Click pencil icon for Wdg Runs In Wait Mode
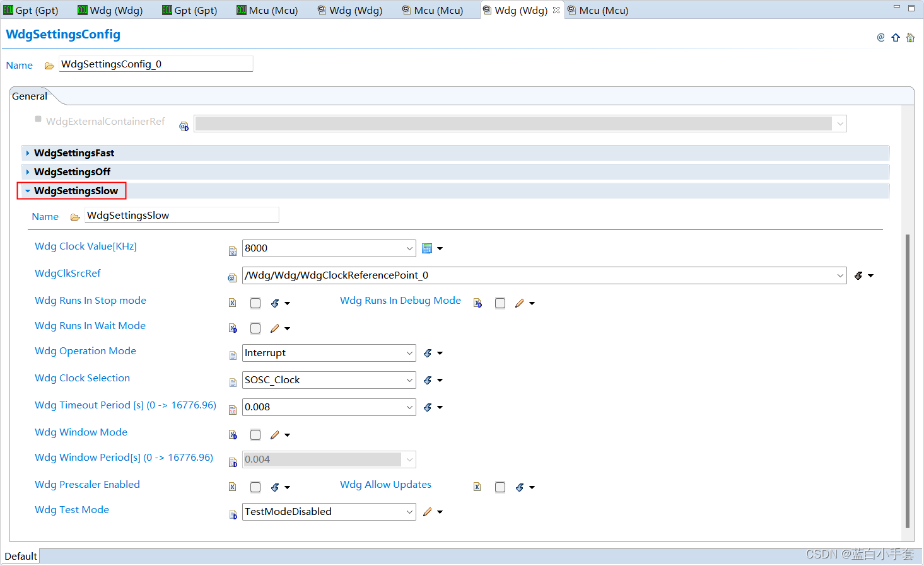Image resolution: width=924 pixels, height=566 pixels. click(x=275, y=328)
